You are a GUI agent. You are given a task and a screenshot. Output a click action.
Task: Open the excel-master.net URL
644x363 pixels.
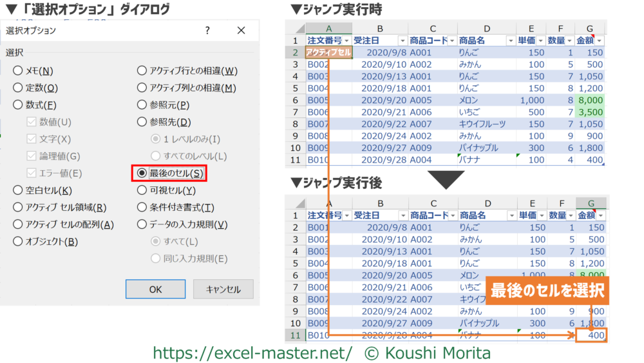pos(252,352)
